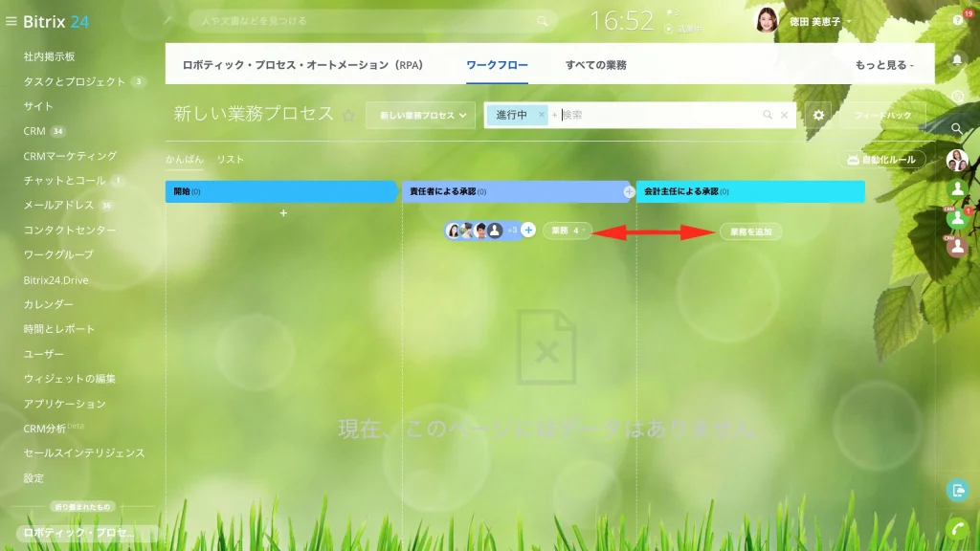Open the help icon with 19 badge
Screen dimensions: 980x551
(958, 20)
